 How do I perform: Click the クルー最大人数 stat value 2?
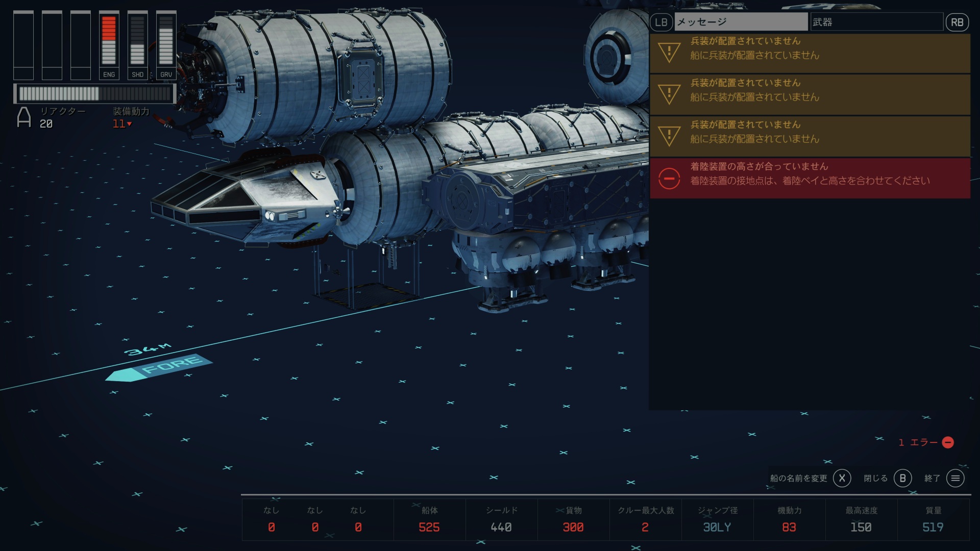[645, 527]
